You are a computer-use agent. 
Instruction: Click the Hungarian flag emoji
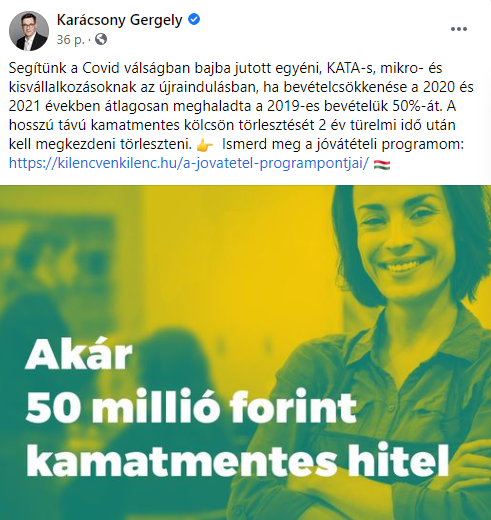(382, 164)
